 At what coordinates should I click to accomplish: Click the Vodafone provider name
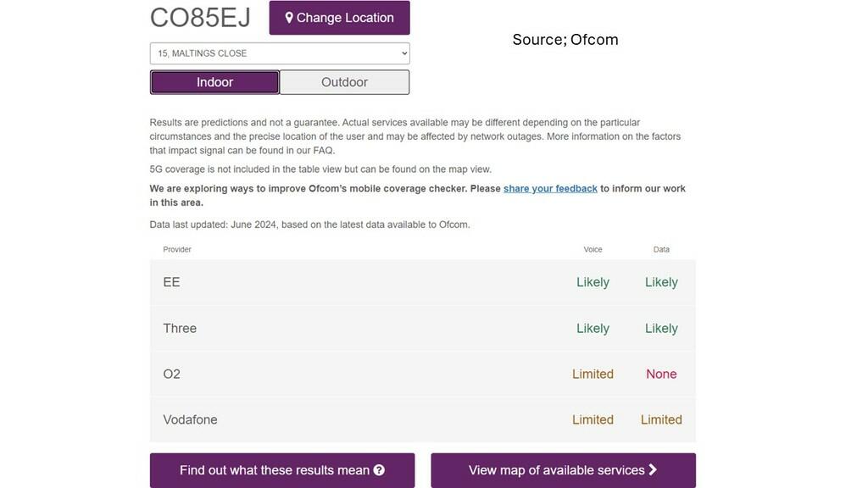coord(190,419)
